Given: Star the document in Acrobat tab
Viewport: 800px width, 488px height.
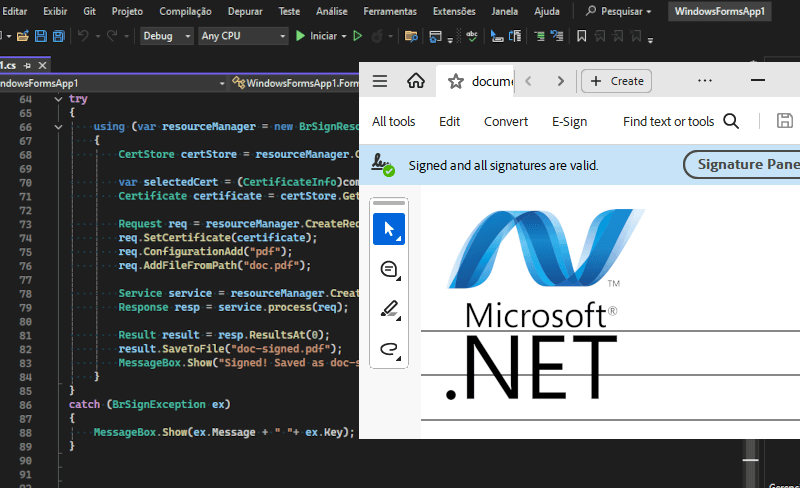Looking at the screenshot, I should 455,81.
